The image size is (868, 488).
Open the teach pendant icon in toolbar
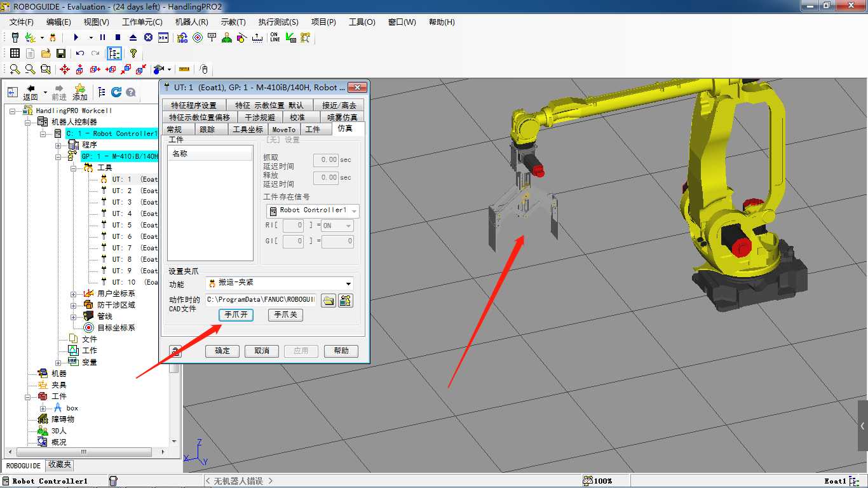point(15,37)
